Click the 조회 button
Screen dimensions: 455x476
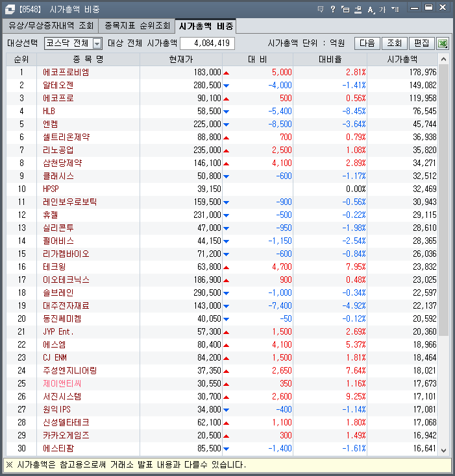[x=394, y=43]
